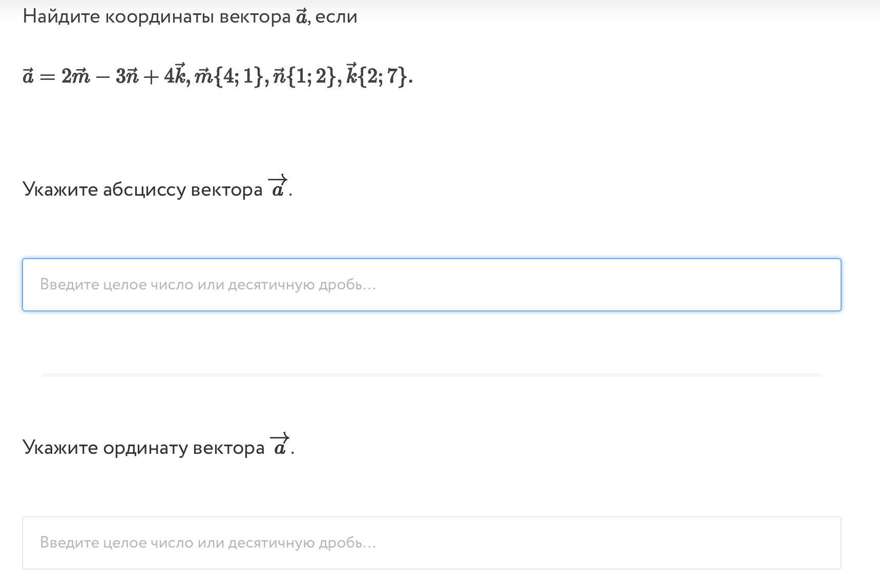Viewport: 880px width, 588px height.
Task: Click the vector a symbol in abscissa prompt
Action: click(x=278, y=187)
